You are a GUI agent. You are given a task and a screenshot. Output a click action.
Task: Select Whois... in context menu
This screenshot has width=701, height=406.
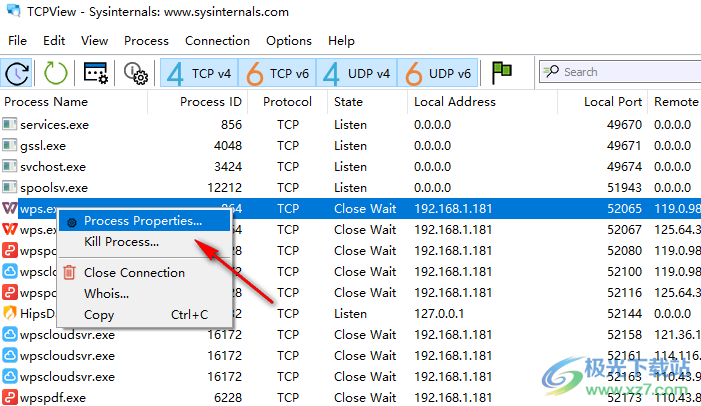click(144, 294)
